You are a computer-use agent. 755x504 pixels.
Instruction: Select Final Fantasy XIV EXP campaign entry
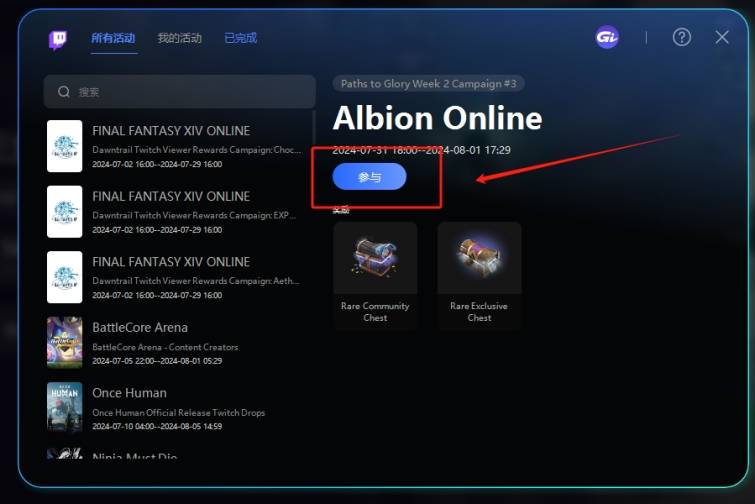pos(178,211)
